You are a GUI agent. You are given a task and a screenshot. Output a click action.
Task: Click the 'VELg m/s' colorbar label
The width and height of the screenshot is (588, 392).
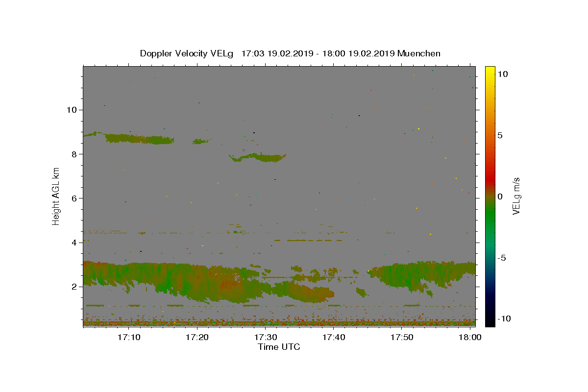pyautogui.click(x=516, y=196)
